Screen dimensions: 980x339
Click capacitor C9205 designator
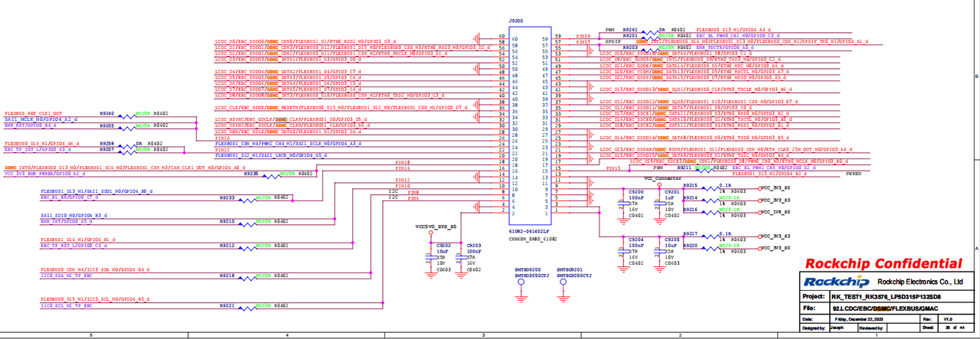672,240
